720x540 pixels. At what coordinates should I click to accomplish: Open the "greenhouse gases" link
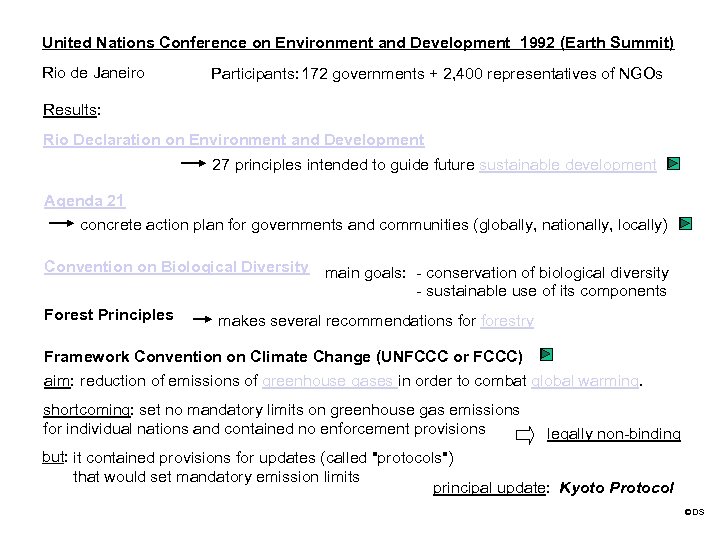(330, 380)
